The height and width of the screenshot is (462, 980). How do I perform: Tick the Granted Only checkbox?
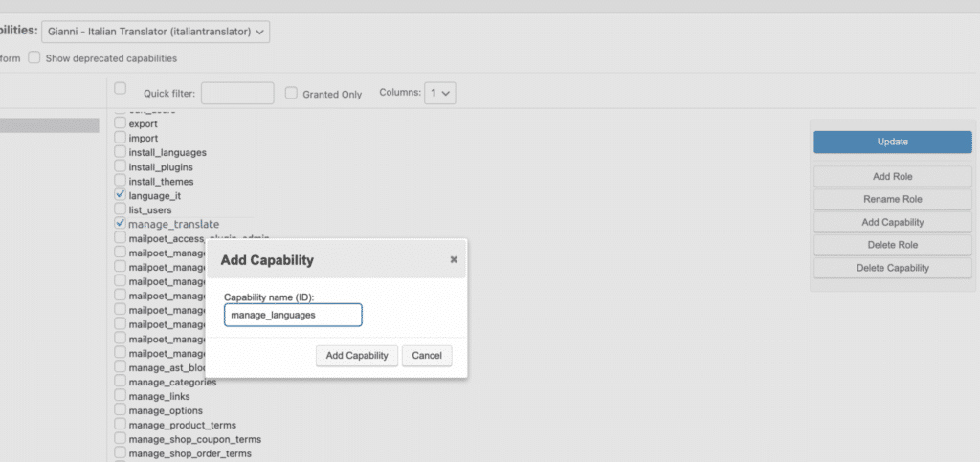coord(291,93)
